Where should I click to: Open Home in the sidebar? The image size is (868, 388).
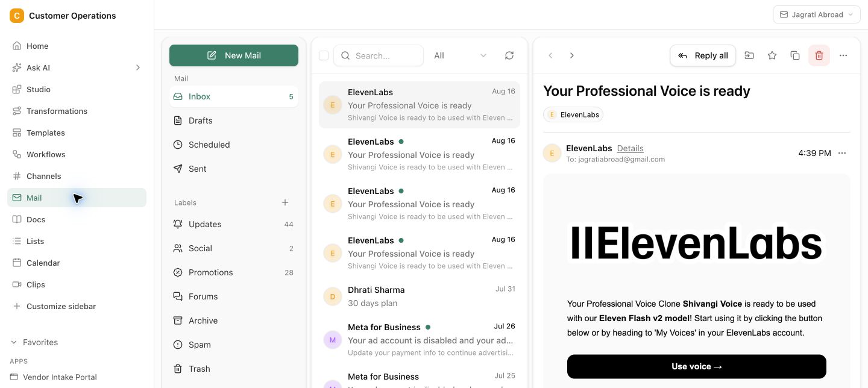tap(77, 46)
